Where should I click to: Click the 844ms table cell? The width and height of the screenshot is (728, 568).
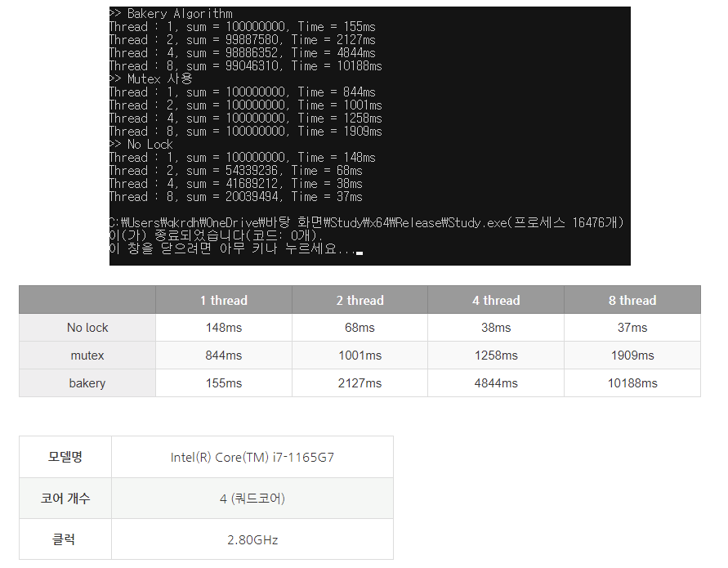tap(224, 356)
